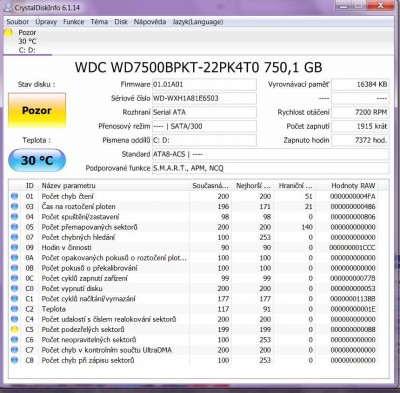Click status icon for row ID C4

click(14, 319)
